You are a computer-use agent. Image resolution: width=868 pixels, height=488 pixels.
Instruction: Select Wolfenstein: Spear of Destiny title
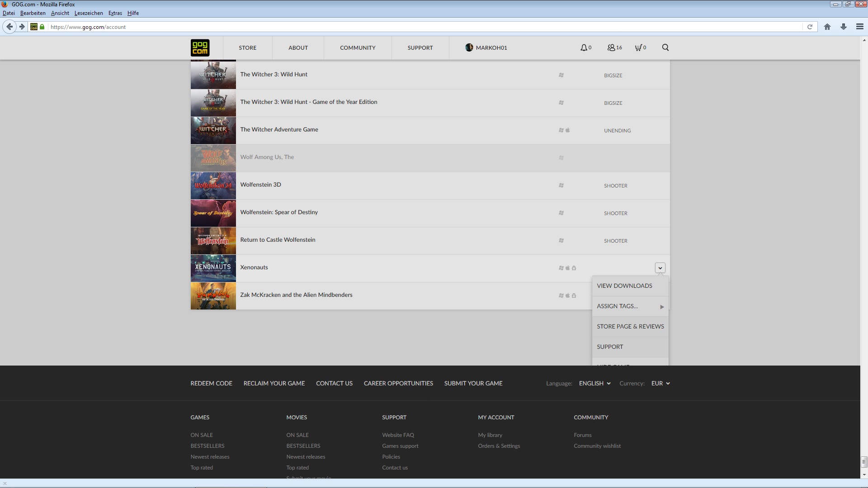tap(279, 212)
